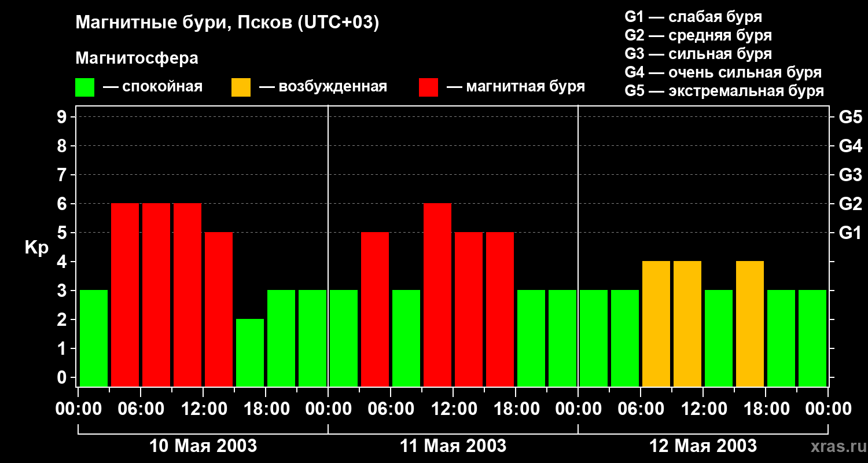The width and height of the screenshot is (868, 463).
Task: Select the tallest red bar on 11 May
Action: point(437,295)
